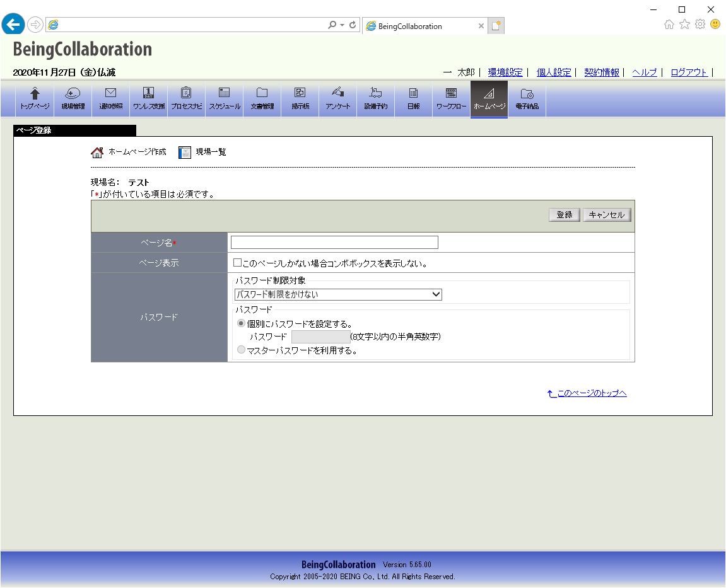Click the パスワード input field
This screenshot has width=726, height=588.
(320, 337)
